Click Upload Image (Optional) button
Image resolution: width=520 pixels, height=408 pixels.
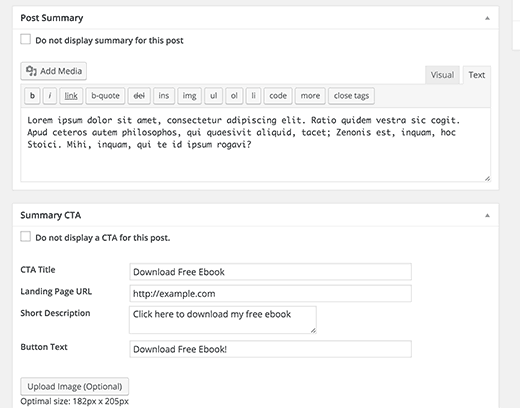(x=75, y=386)
